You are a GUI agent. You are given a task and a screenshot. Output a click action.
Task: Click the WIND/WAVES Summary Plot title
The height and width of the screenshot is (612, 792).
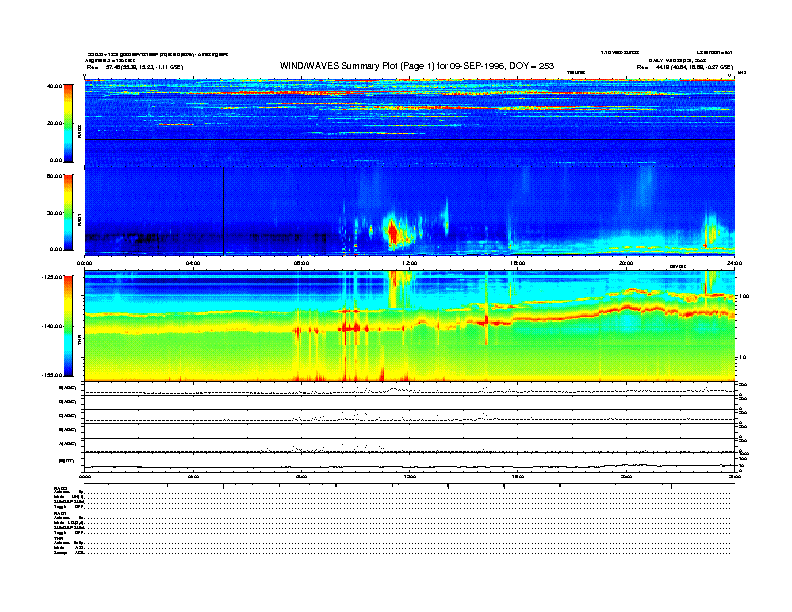(x=417, y=66)
